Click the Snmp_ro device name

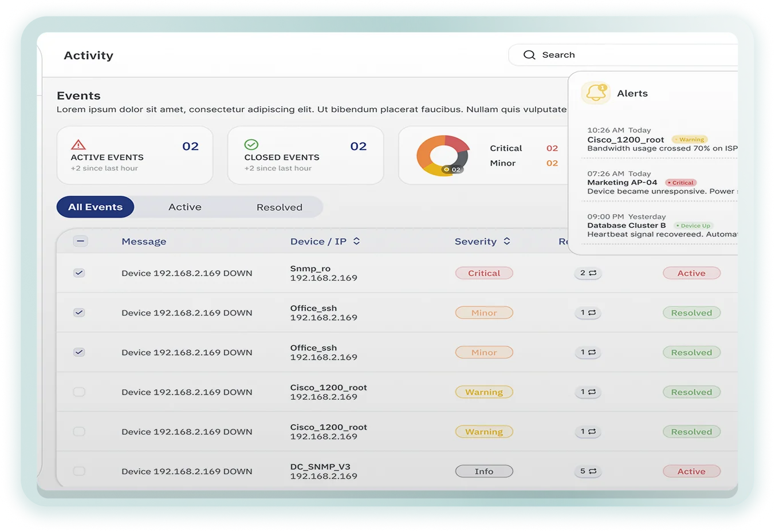coord(310,269)
